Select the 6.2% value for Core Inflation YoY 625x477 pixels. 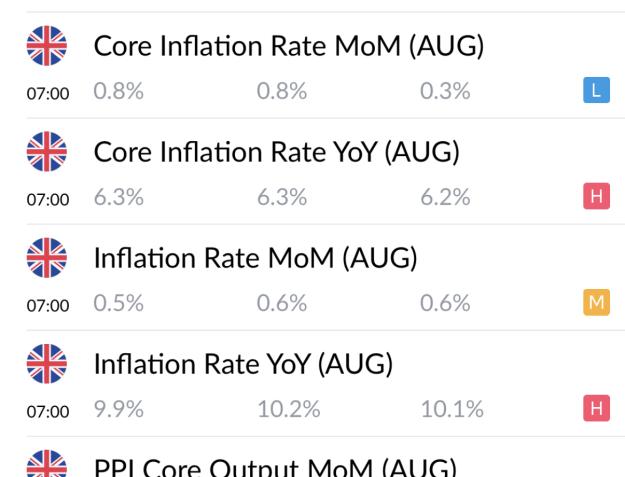coord(445,197)
